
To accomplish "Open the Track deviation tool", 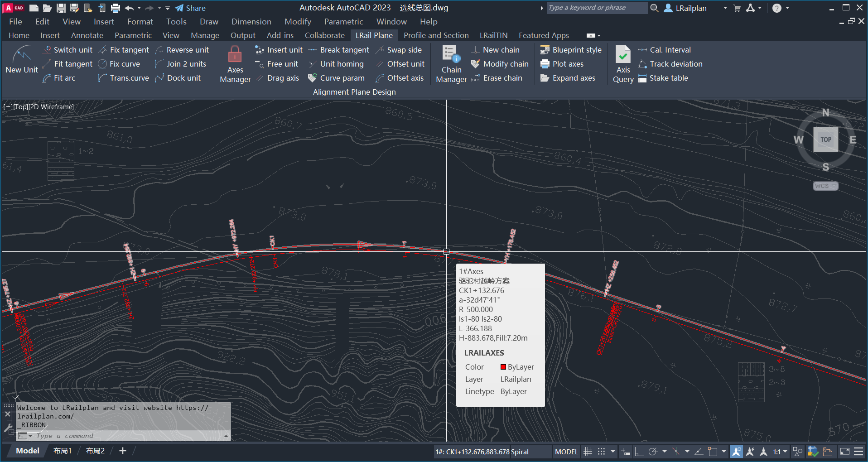I will 670,64.
